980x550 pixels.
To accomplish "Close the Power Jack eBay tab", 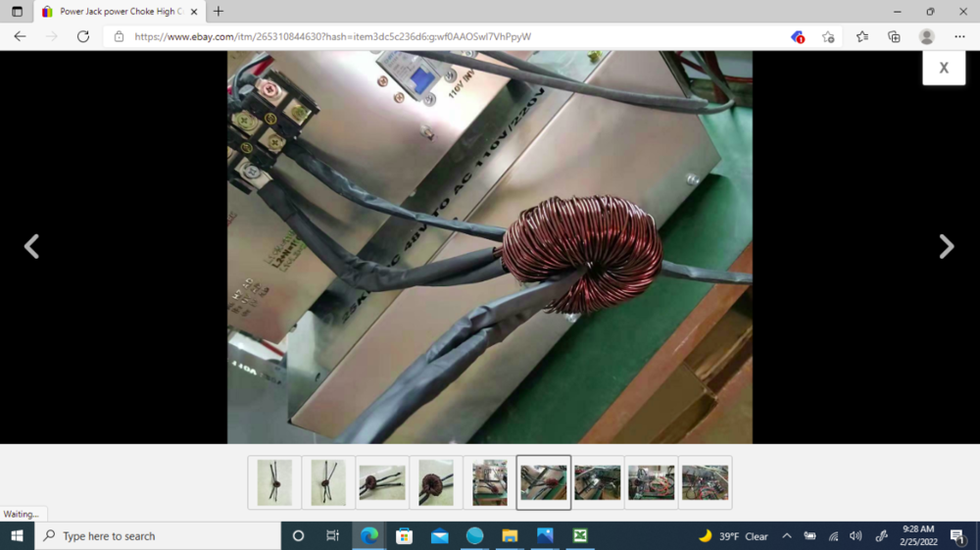I will click(194, 11).
